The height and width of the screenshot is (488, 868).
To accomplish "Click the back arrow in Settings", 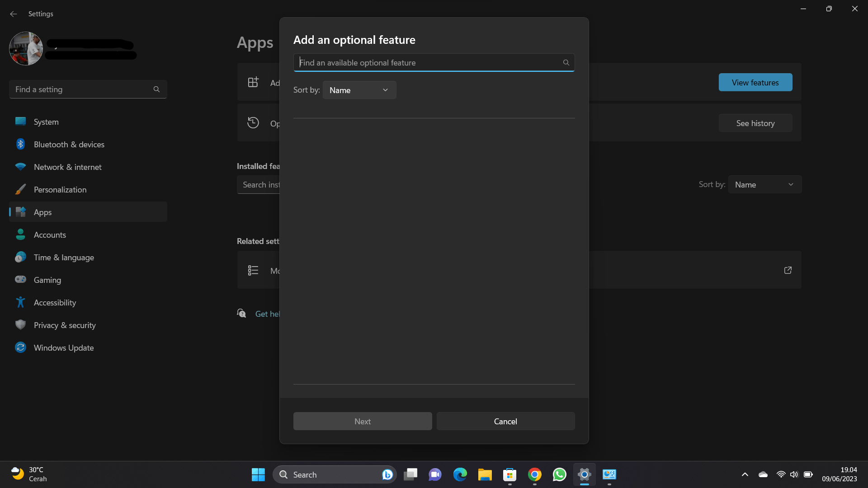I will [14, 13].
